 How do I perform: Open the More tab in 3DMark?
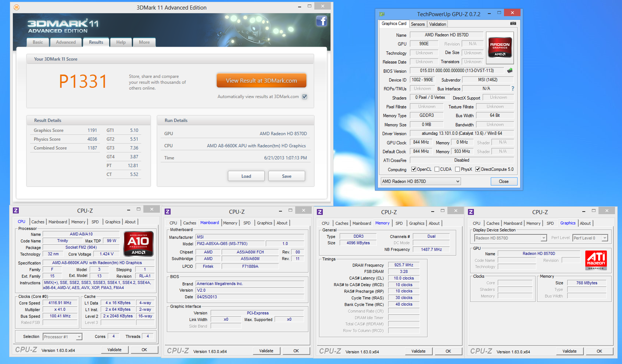coord(144,42)
